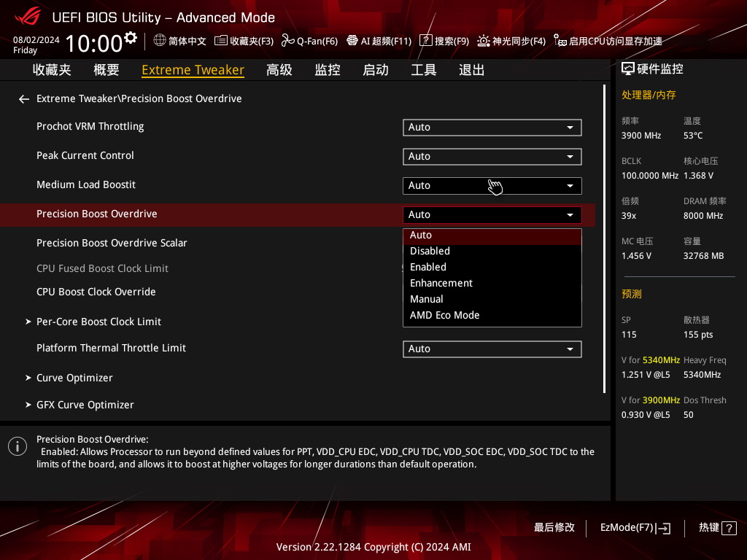The width and height of the screenshot is (747, 560).
Task: Click 简体中文 language button
Action: (179, 41)
